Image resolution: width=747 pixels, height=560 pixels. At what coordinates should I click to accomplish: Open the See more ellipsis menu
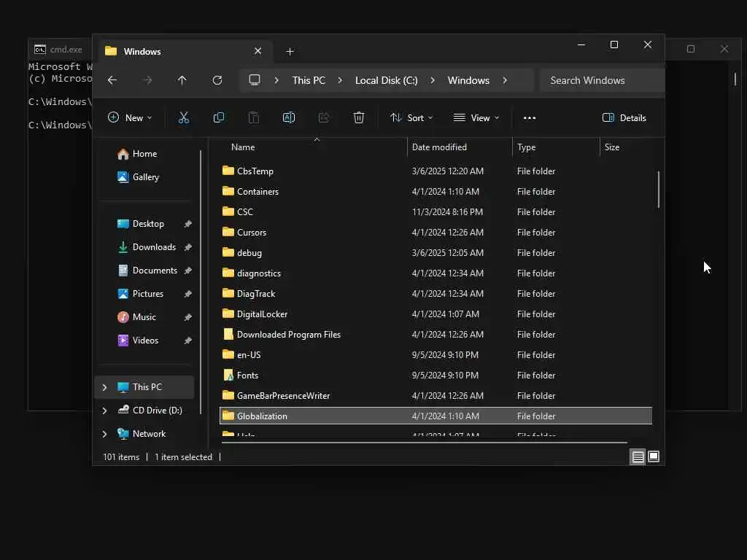pos(530,118)
